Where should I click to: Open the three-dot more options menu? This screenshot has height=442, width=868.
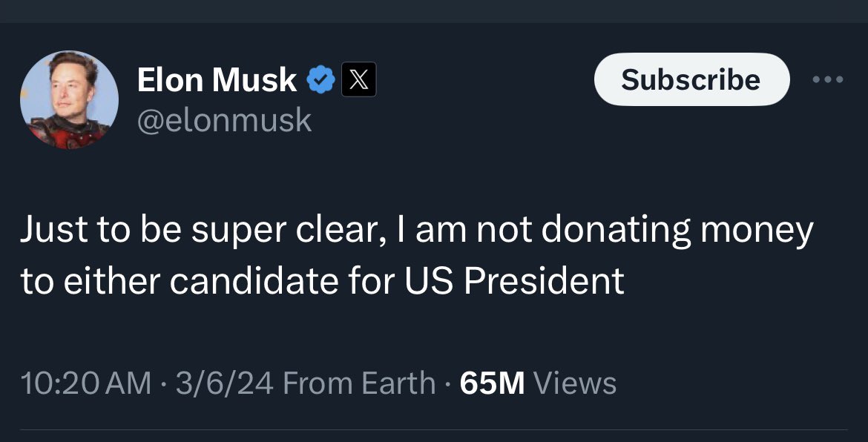pos(828,80)
